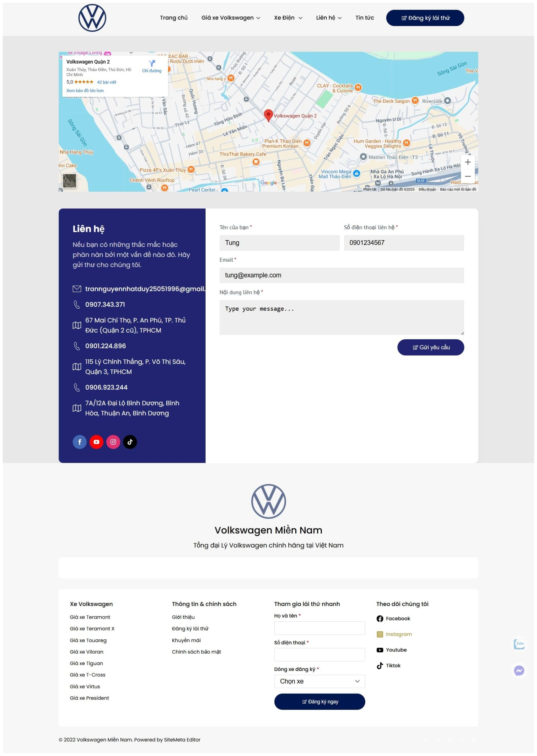Click the Đăng ký lái thử header button
Viewport: 537px width, 756px height.
point(425,18)
